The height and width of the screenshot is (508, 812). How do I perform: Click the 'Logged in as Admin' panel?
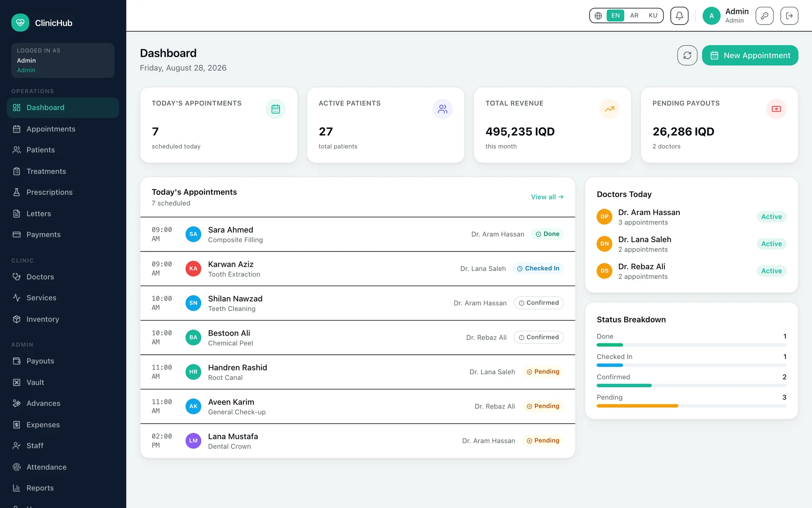63,61
